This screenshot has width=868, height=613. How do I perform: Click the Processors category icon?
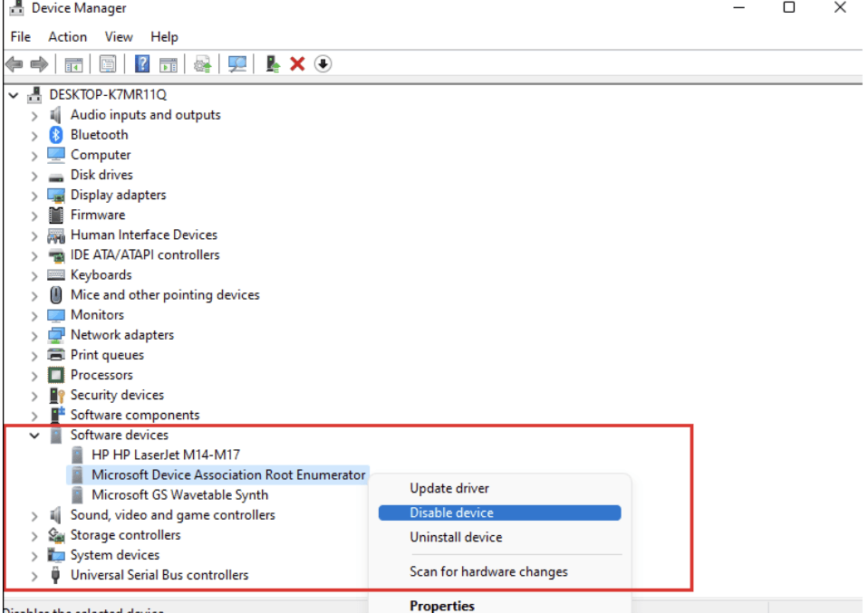pos(56,375)
